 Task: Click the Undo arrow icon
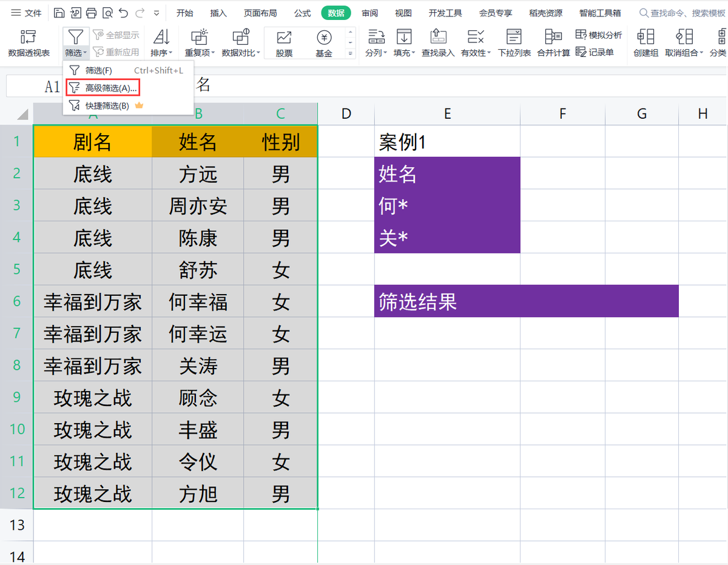tap(124, 13)
